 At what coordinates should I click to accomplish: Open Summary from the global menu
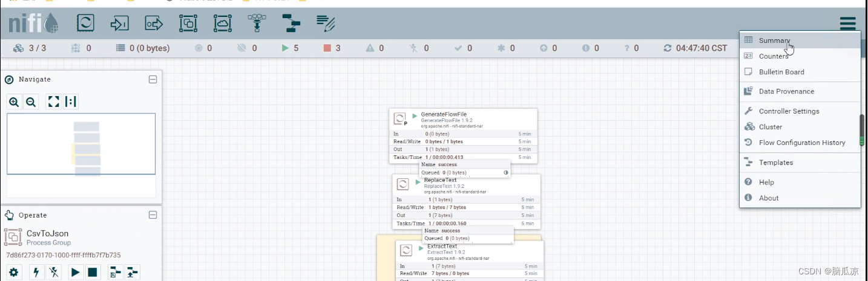coord(800,40)
